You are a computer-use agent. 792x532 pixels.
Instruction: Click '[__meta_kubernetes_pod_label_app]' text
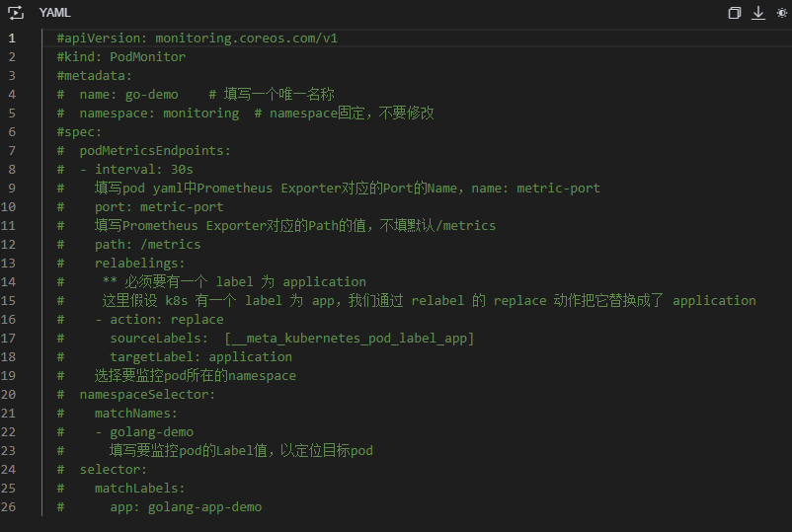point(349,339)
